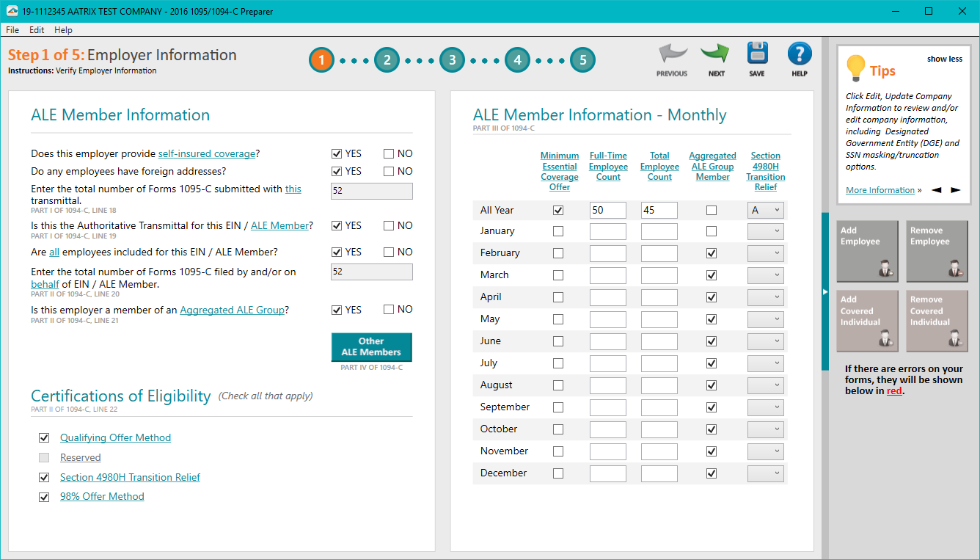Viewport: 980px width, 560px height.
Task: Click the Add Covered Individual tile
Action: pos(869,321)
